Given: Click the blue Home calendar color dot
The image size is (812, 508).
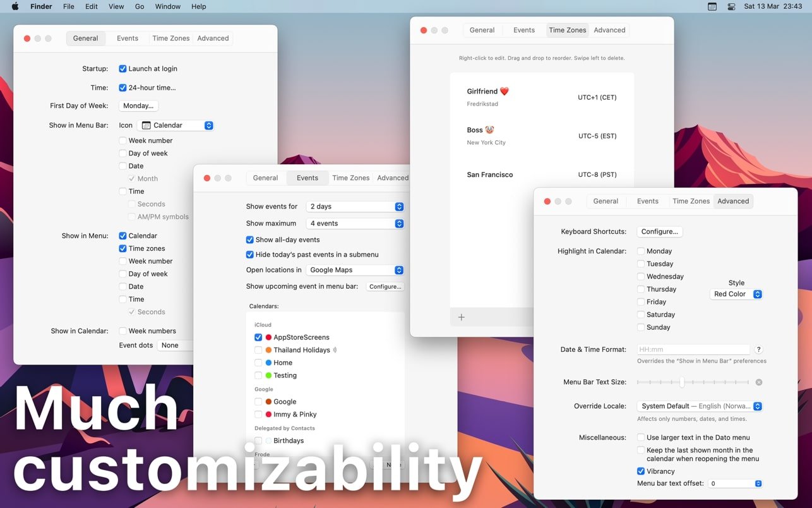Looking at the screenshot, I should pos(268,363).
